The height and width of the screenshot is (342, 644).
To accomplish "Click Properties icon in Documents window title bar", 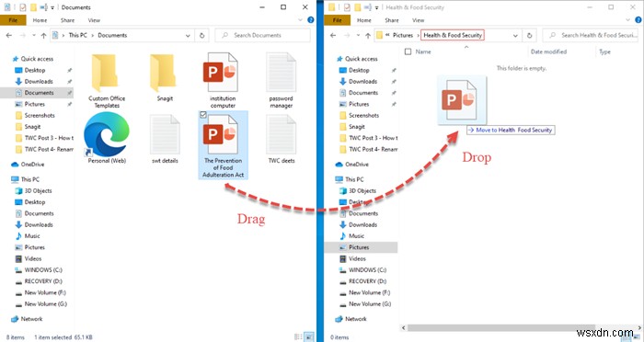I will (x=23, y=7).
